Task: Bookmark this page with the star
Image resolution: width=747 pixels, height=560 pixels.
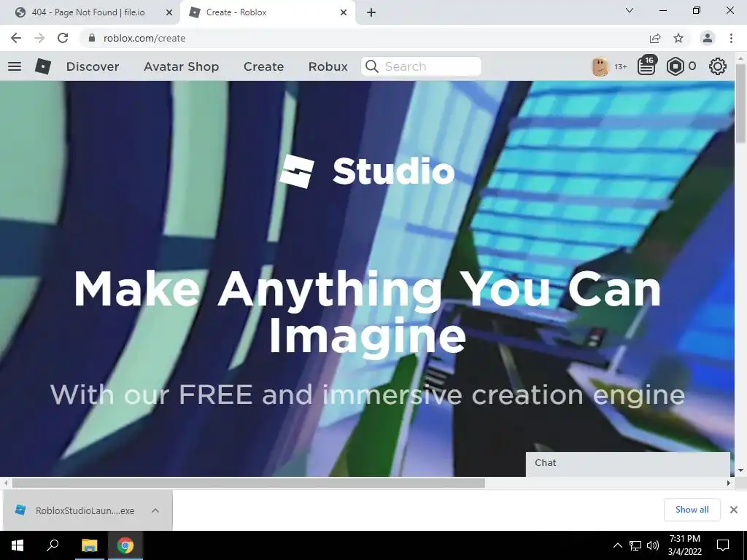Action: coord(678,38)
